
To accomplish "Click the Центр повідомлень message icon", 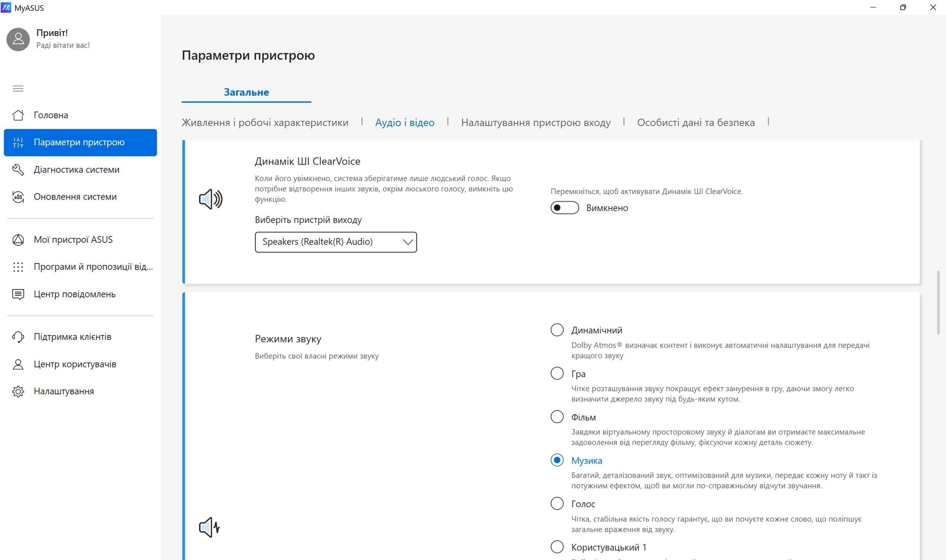I will click(18, 295).
